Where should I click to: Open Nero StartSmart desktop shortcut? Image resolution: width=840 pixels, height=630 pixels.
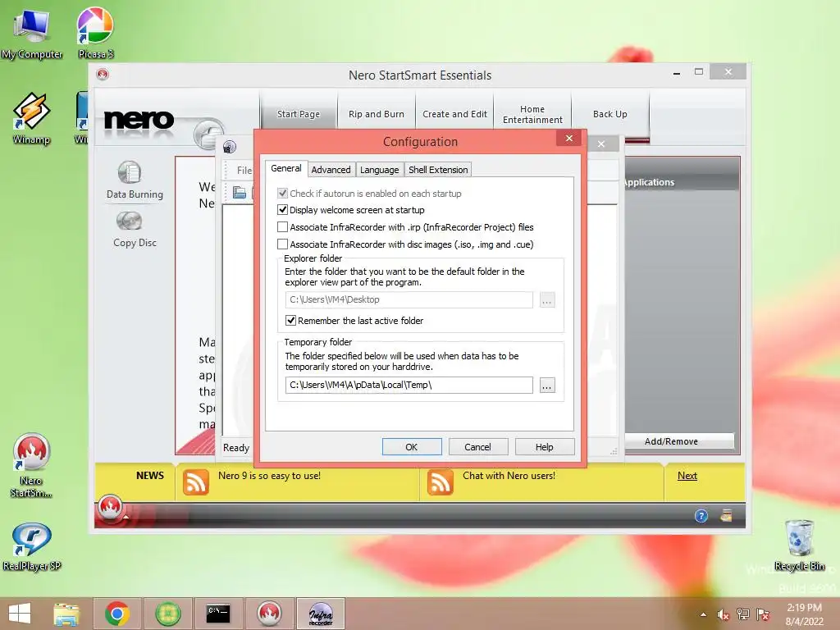pos(32,465)
